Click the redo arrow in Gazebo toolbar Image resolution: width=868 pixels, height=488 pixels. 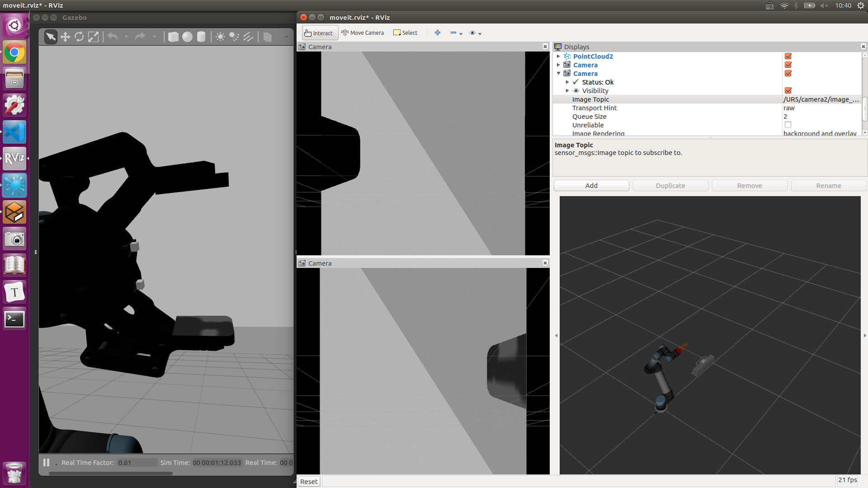click(x=140, y=37)
